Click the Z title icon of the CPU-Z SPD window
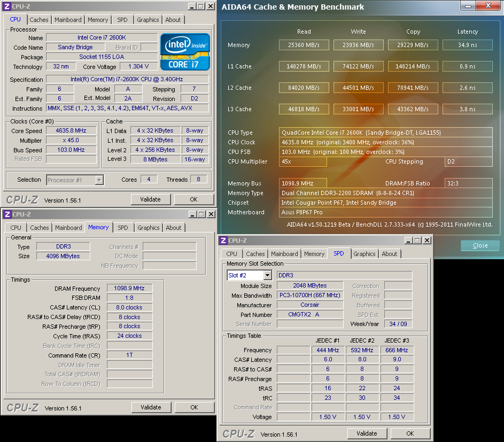The height and width of the screenshot is (442, 504). coord(223,240)
